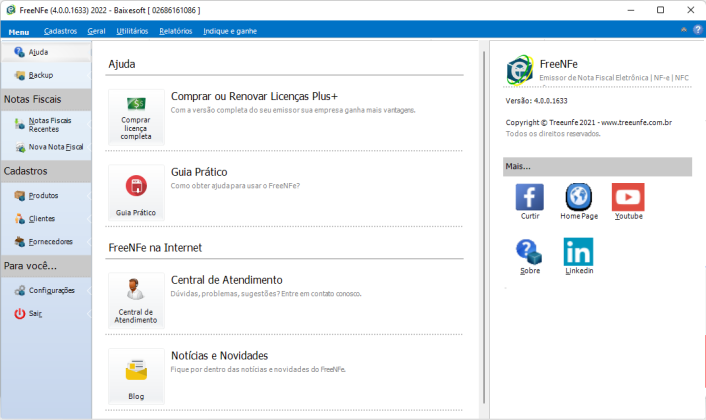Viewport: 706px width, 420px height.
Task: Minimize the FreeNFe window
Action: click(631, 10)
